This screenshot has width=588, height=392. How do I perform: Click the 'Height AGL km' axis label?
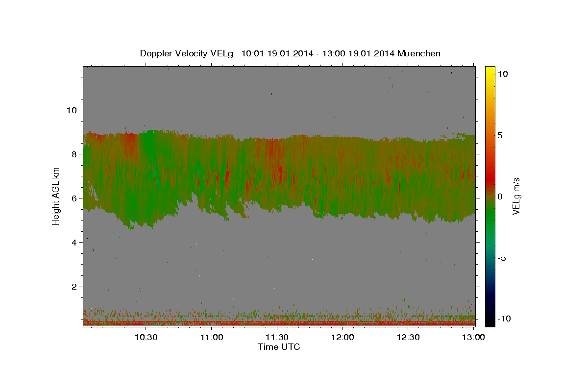[x=56, y=196]
